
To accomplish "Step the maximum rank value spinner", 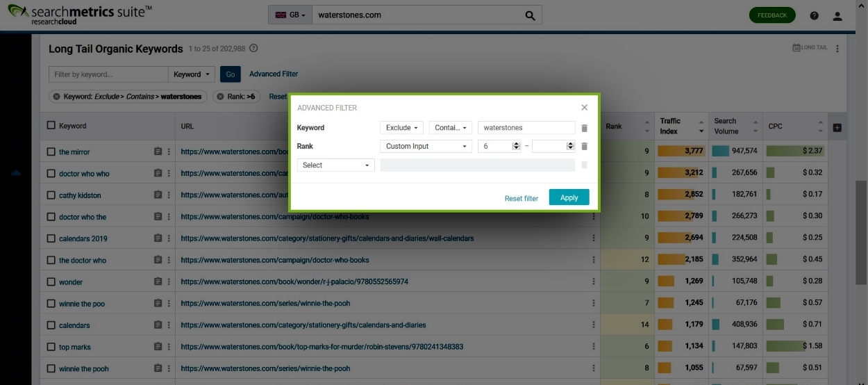I will (570, 146).
